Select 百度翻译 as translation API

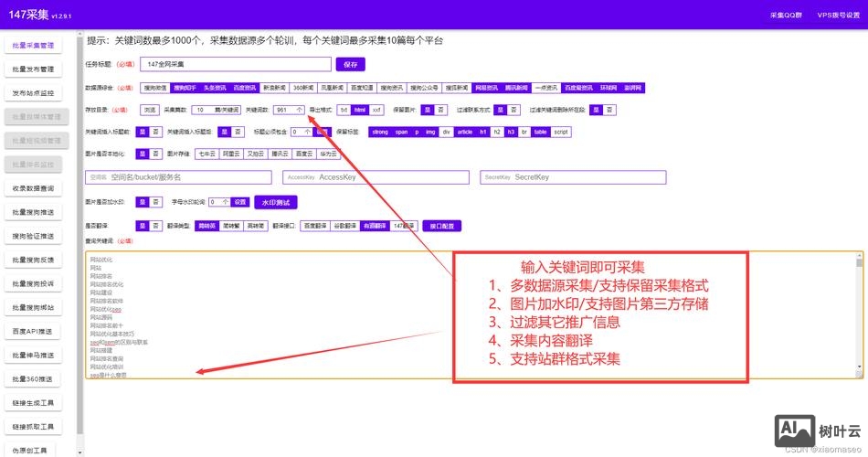pos(315,226)
